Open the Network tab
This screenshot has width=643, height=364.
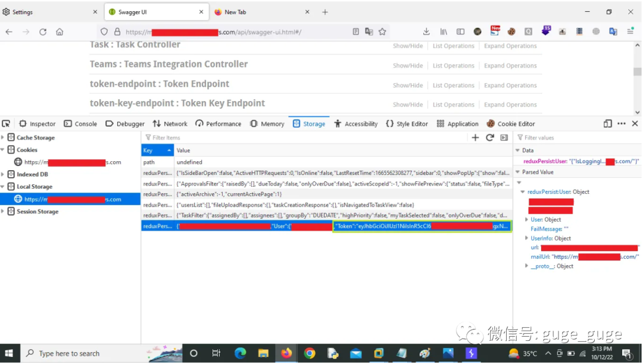click(170, 124)
